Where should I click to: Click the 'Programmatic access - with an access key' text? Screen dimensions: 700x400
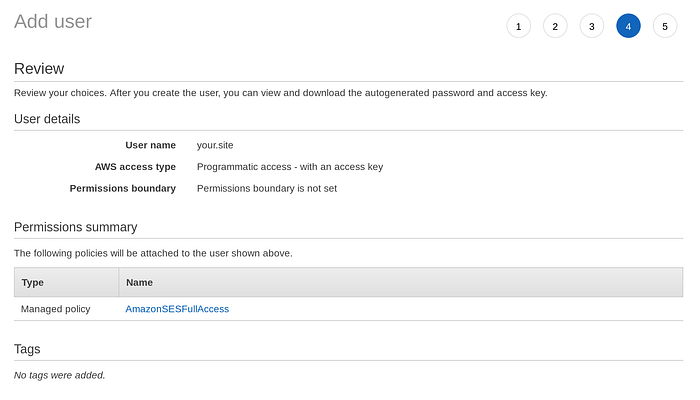coord(290,167)
